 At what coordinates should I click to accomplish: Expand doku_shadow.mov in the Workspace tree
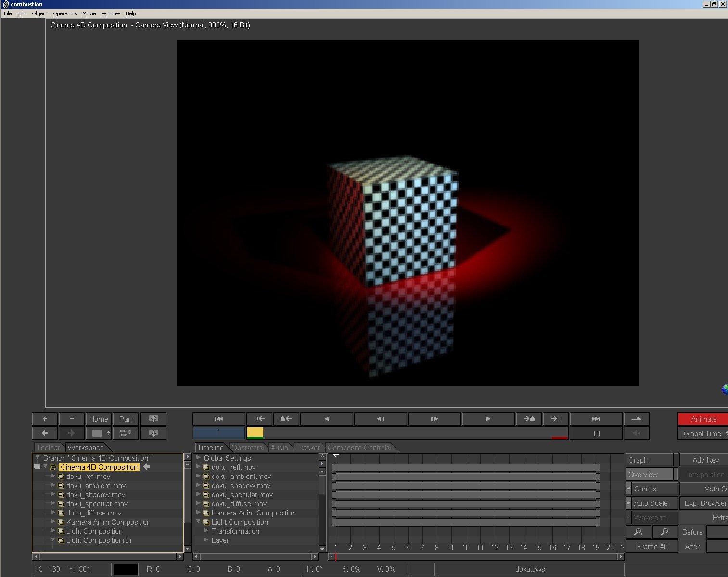53,494
